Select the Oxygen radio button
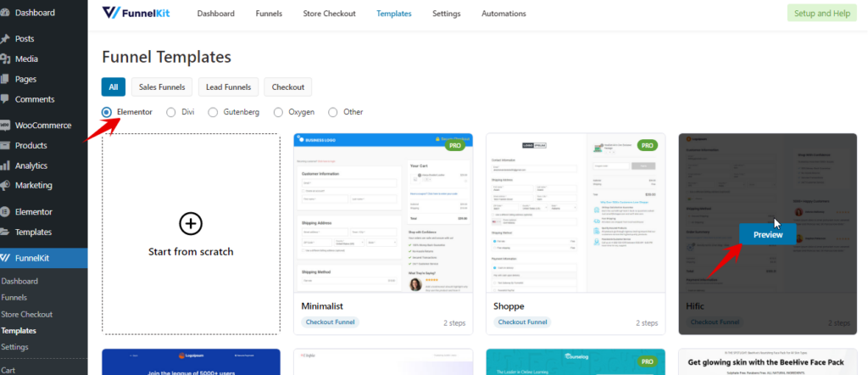This screenshot has width=868, height=375. [x=278, y=113]
